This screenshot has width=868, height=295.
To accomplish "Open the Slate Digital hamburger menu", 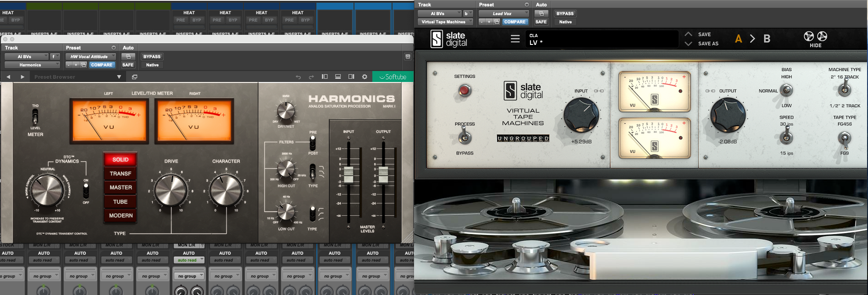I will tap(515, 39).
